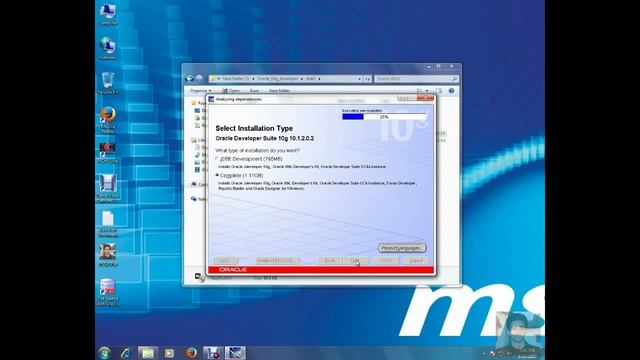Click 'Oracle Developer Suite 10g 10.1.2.0.2' text
The image size is (640, 360).
point(264,138)
